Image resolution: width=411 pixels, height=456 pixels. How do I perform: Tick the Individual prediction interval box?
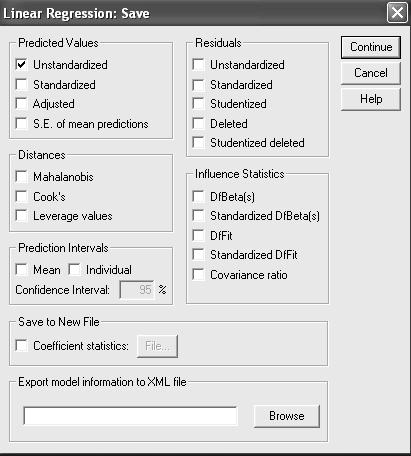point(74,269)
